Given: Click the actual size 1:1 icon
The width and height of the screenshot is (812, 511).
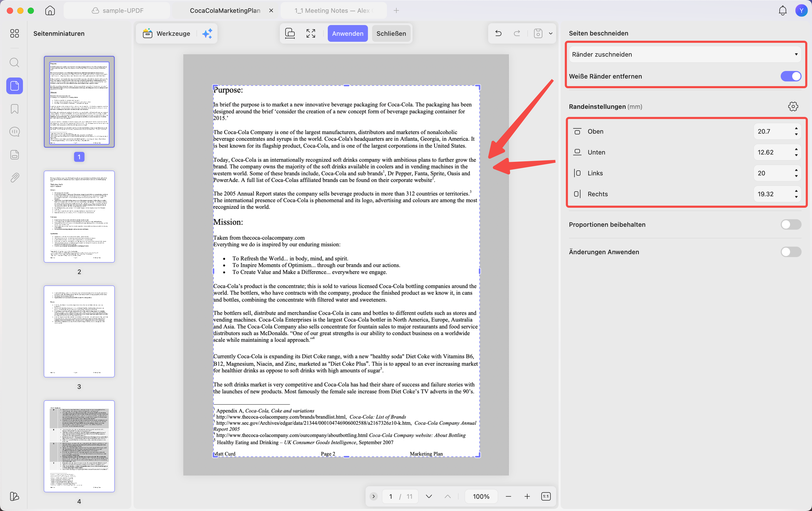Looking at the screenshot, I should [x=546, y=496].
